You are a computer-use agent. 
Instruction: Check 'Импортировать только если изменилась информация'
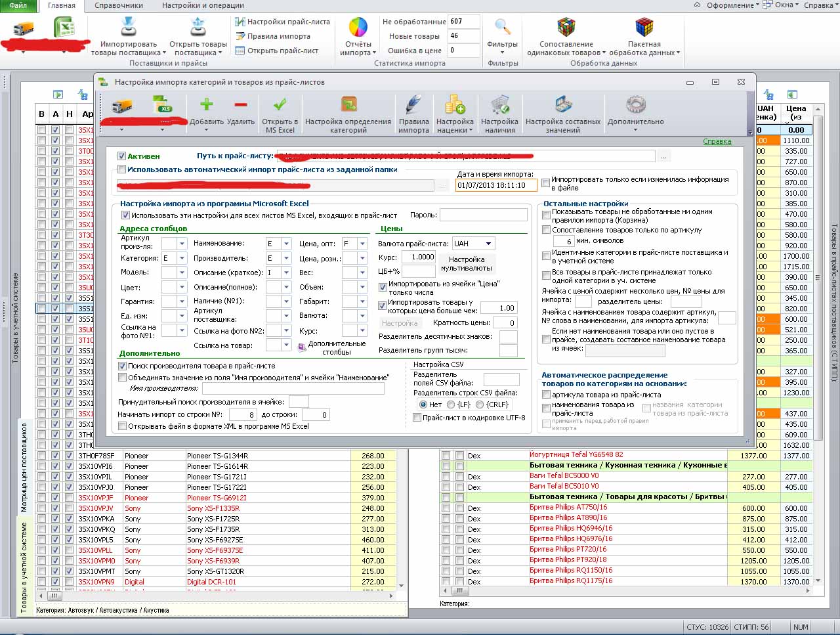click(x=545, y=183)
